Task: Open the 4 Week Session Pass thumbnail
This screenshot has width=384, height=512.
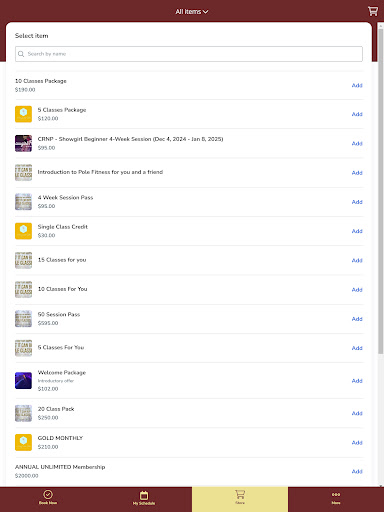Action: [23, 202]
